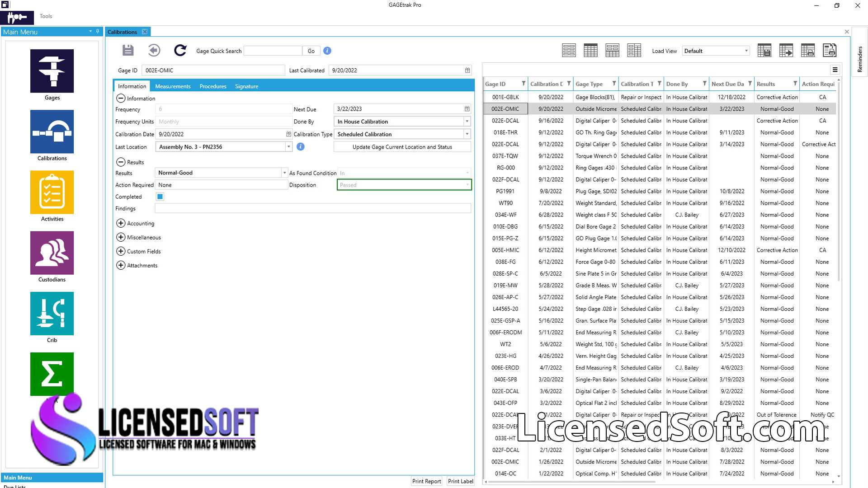Image resolution: width=868 pixels, height=488 pixels.
Task: Select the 001E-GBLK grid row
Action: (x=659, y=97)
